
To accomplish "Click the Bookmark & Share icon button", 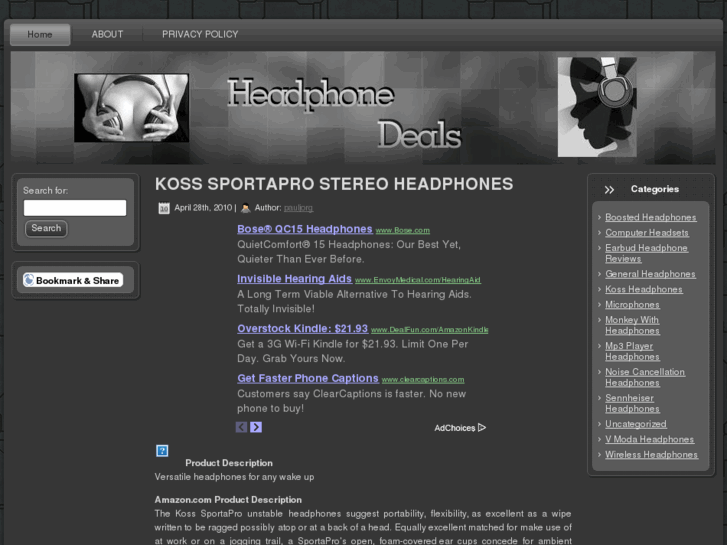I will tap(73, 280).
